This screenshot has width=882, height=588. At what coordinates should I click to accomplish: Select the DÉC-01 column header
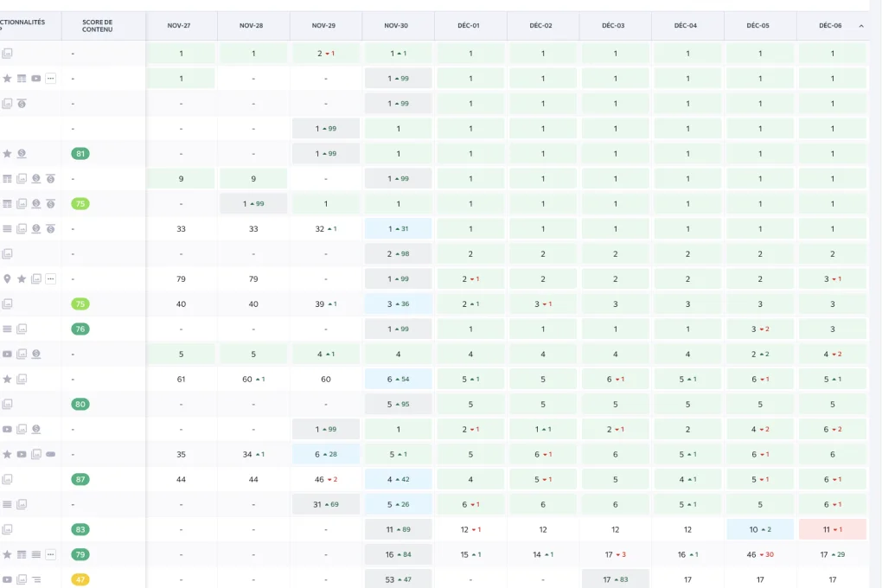pos(470,26)
